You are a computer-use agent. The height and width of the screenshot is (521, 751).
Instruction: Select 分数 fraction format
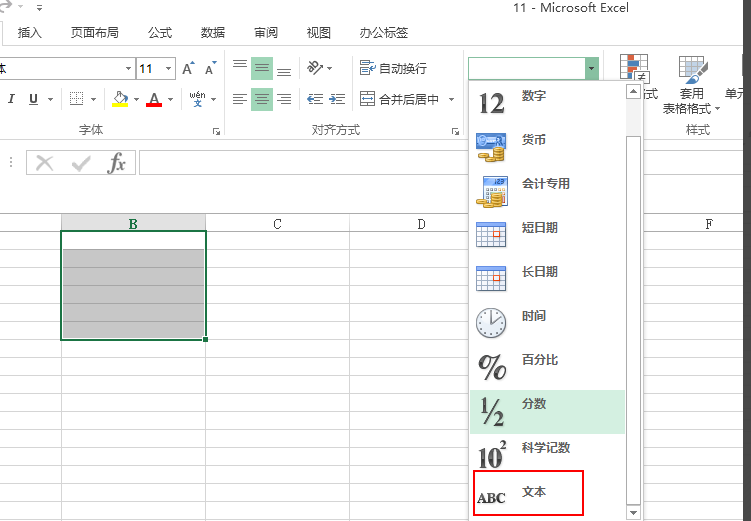(x=547, y=412)
